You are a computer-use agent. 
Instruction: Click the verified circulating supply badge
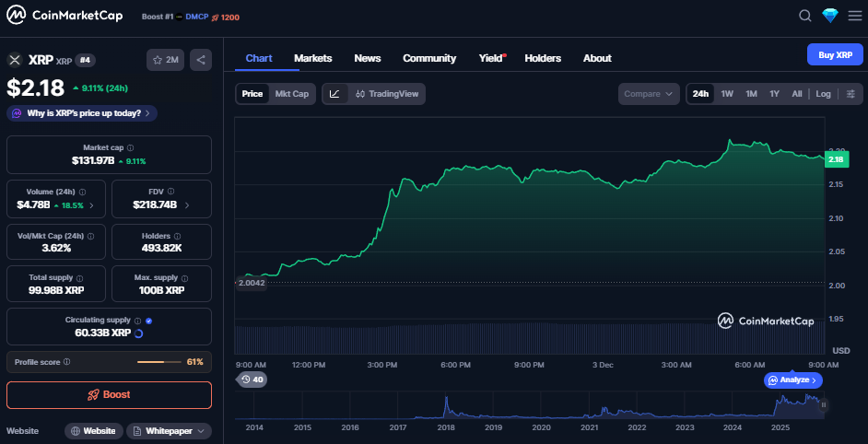coord(149,320)
